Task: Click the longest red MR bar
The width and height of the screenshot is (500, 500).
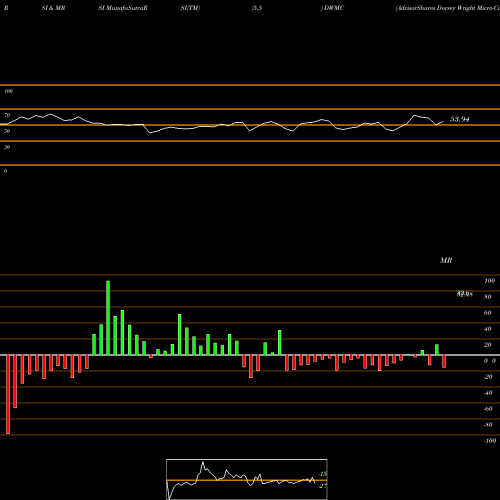Action: coord(8,394)
